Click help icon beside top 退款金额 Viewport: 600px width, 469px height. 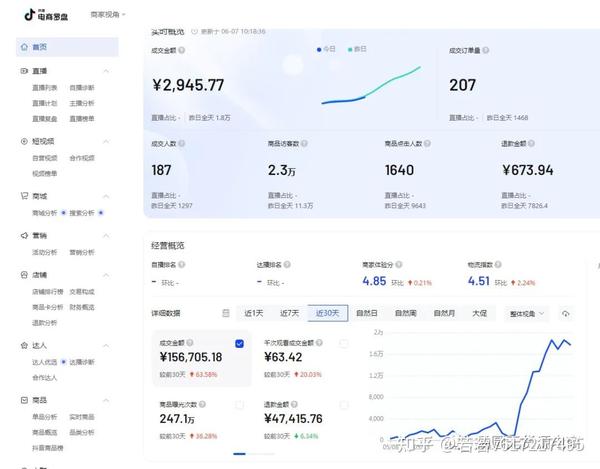(531, 143)
